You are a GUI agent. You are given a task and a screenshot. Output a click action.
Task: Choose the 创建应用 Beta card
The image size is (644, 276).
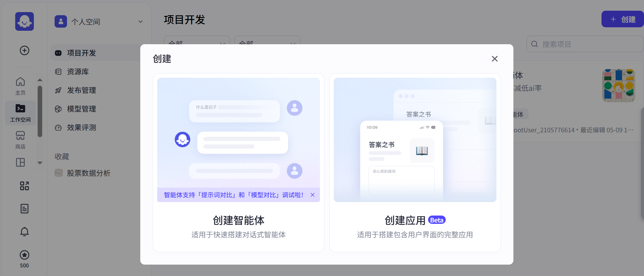(415, 162)
